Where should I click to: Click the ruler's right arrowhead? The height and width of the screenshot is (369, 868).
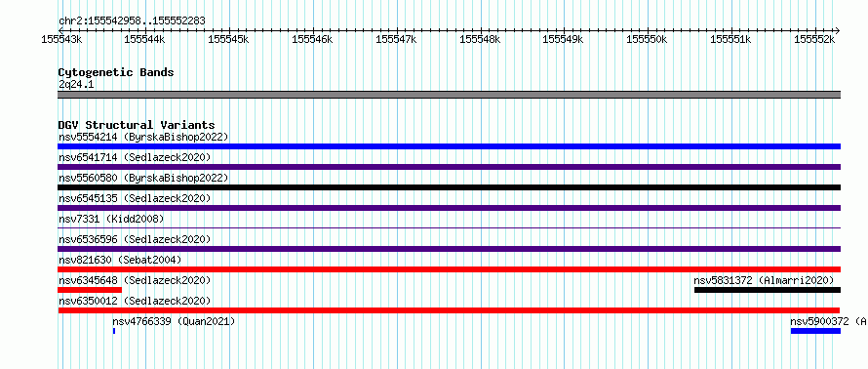pyautogui.click(x=837, y=30)
